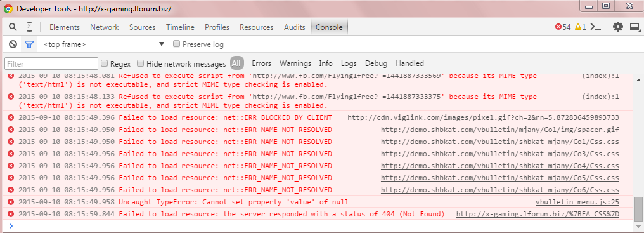Filter console by Errors level

coord(262,63)
